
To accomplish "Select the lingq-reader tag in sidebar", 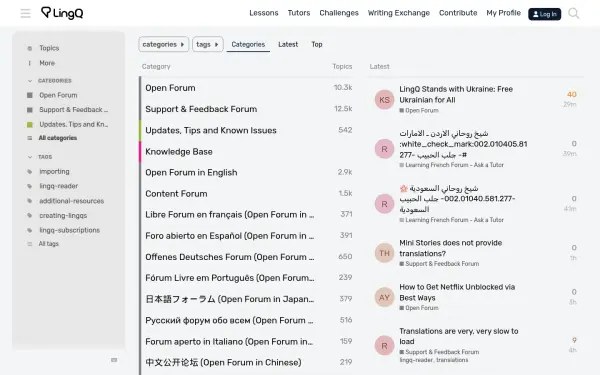I will tap(59, 186).
